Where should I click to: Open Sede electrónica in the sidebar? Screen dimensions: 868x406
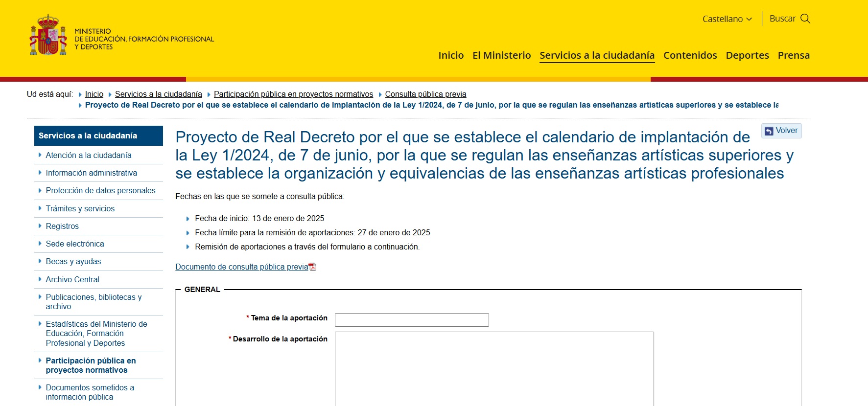point(75,244)
